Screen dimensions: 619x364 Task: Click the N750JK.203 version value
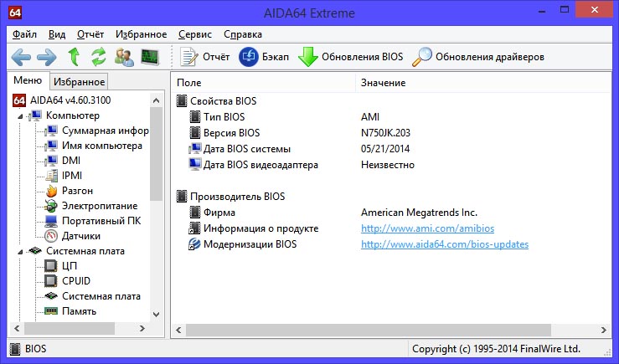point(385,133)
